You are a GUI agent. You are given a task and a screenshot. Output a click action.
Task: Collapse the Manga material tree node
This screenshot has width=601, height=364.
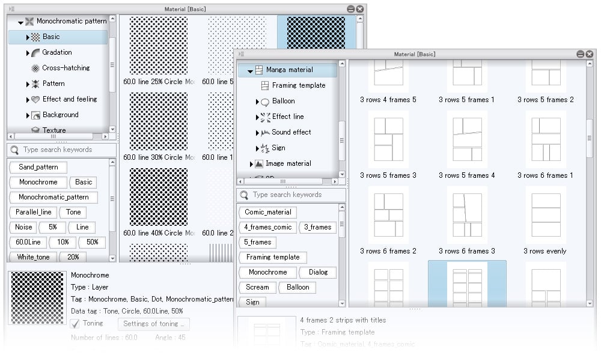[x=250, y=71]
